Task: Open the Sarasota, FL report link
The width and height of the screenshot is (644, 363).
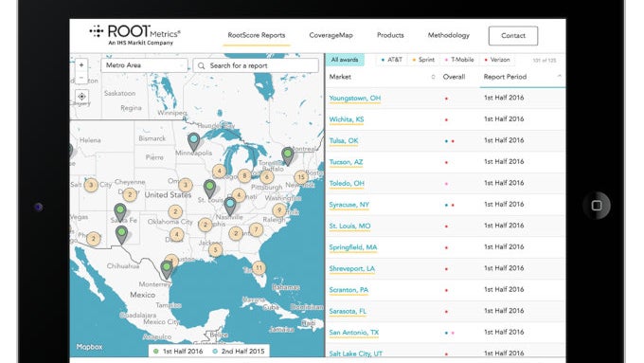Action: point(348,311)
